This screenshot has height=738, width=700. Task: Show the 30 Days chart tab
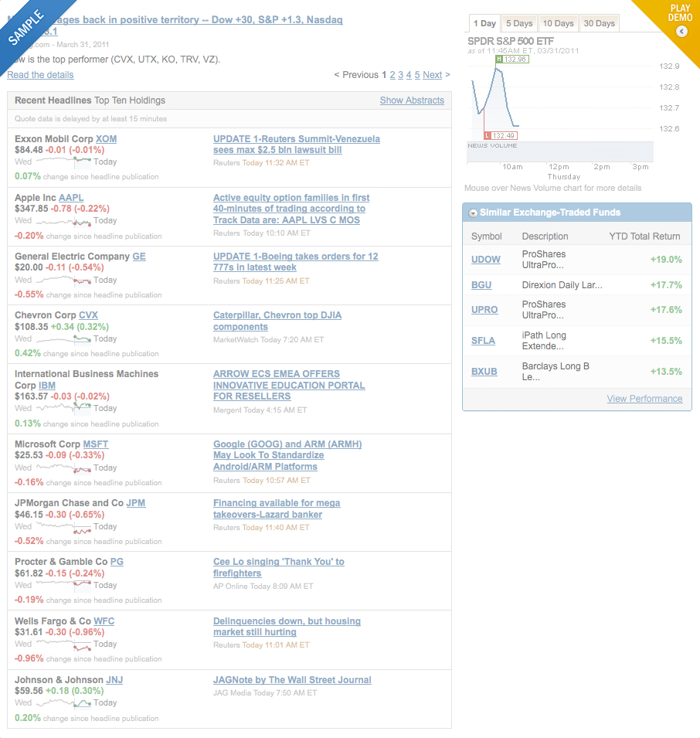point(600,23)
